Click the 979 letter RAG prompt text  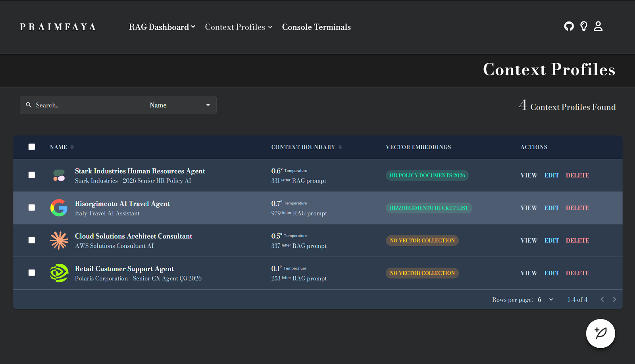pos(299,213)
